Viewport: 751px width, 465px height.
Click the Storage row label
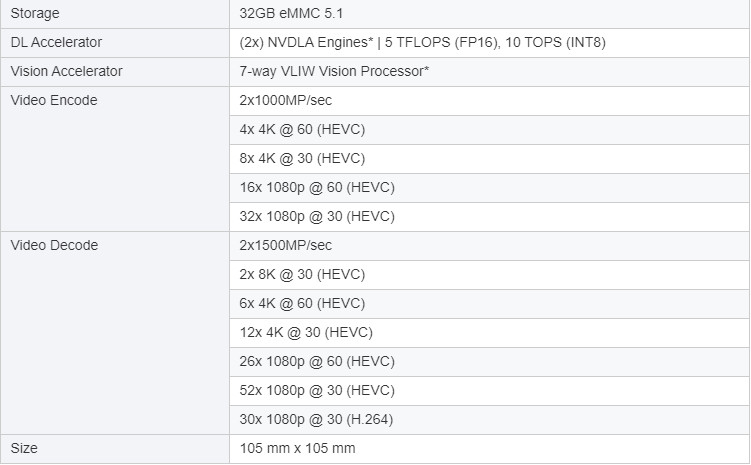[x=35, y=14]
